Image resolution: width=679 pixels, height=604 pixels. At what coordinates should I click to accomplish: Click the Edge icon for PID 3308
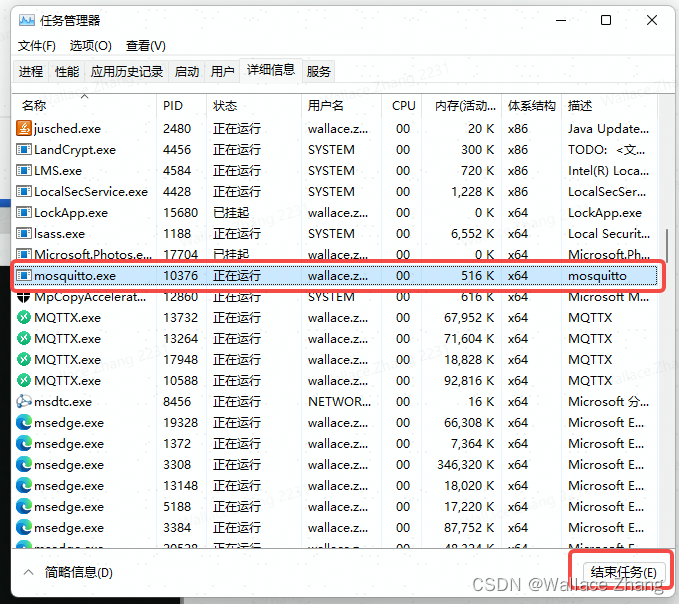24,464
